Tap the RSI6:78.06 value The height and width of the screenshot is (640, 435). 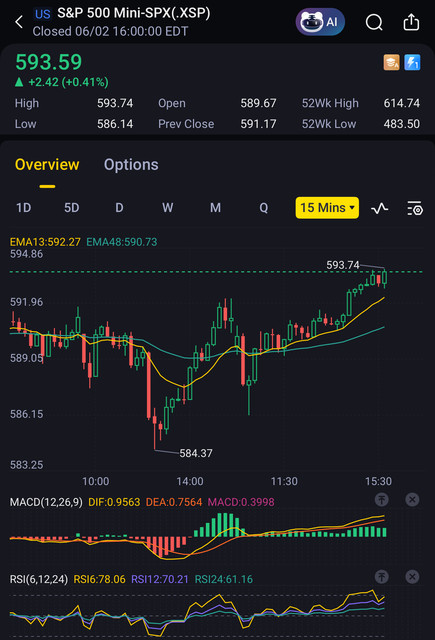click(100, 579)
